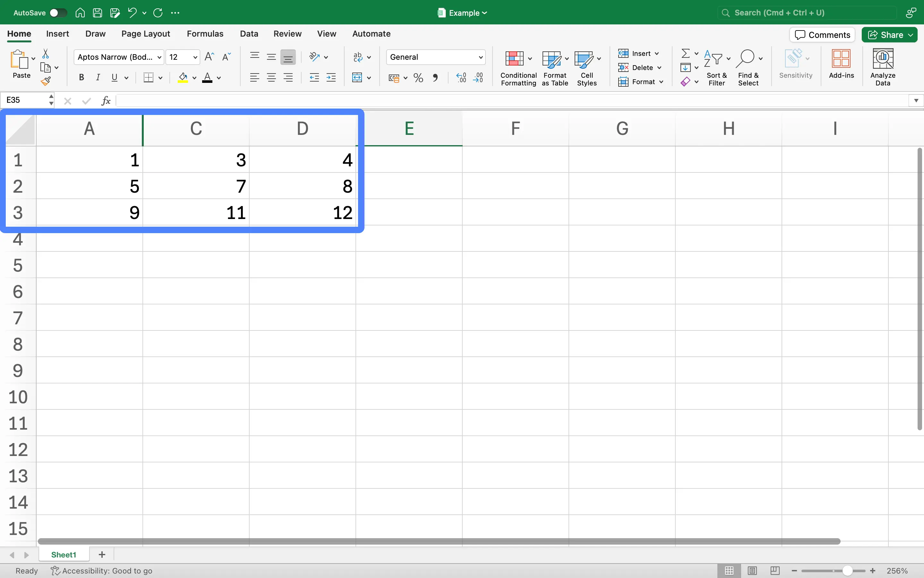Click the Comments button
This screenshot has width=924, height=578.
(822, 35)
